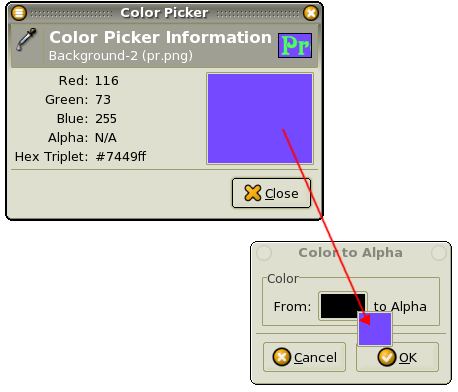Click the large purple color preview
458x392 pixels.
click(x=260, y=119)
